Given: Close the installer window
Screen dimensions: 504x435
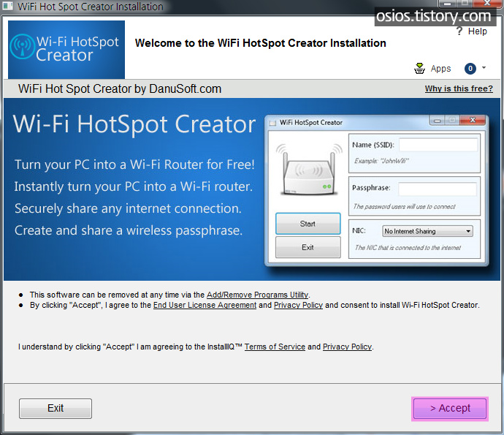Looking at the screenshot, I should (x=488, y=3).
